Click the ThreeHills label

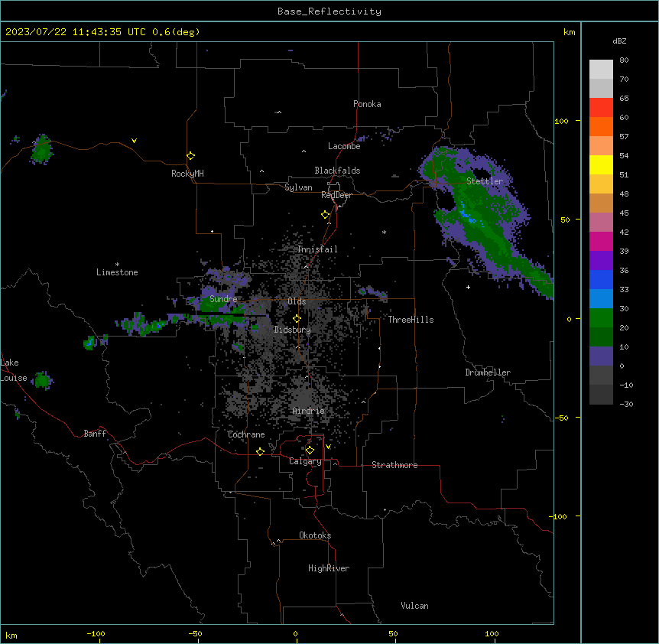(411, 320)
